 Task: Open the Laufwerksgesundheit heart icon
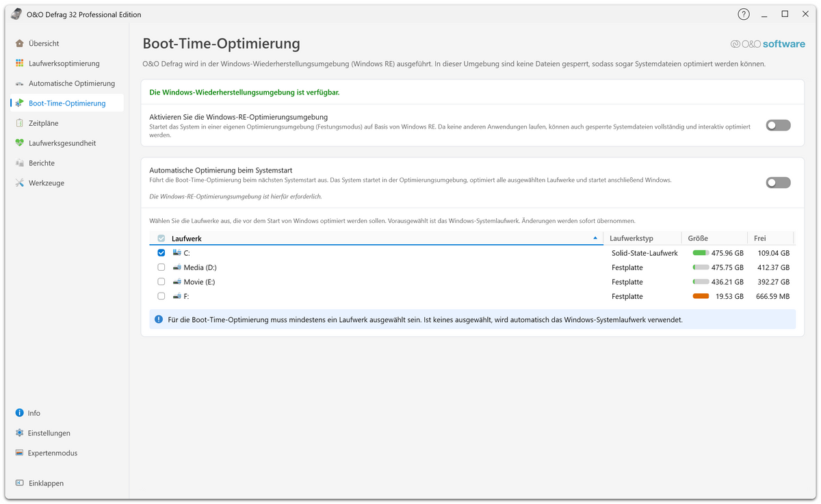[x=20, y=143]
